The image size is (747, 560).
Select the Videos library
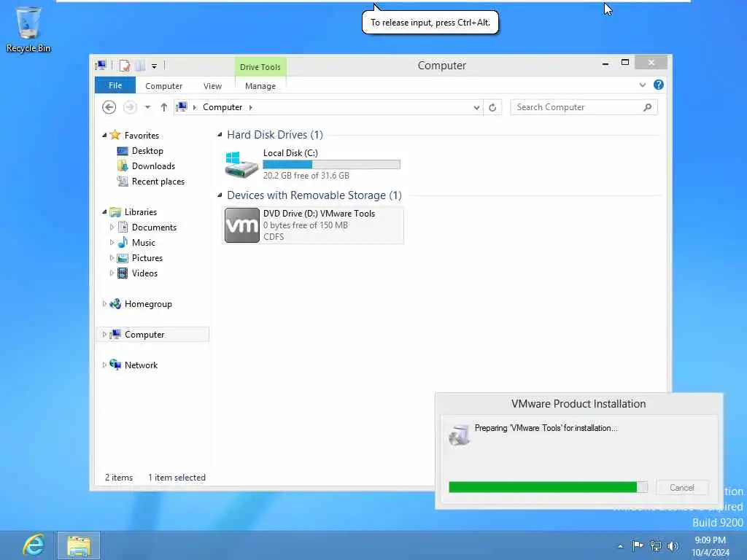click(x=144, y=273)
